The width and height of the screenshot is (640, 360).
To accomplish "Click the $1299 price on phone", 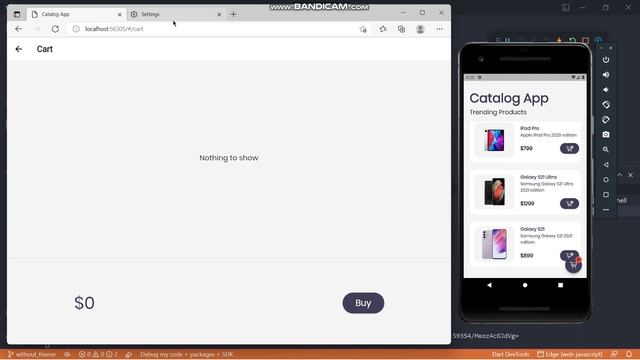I will (x=527, y=203).
